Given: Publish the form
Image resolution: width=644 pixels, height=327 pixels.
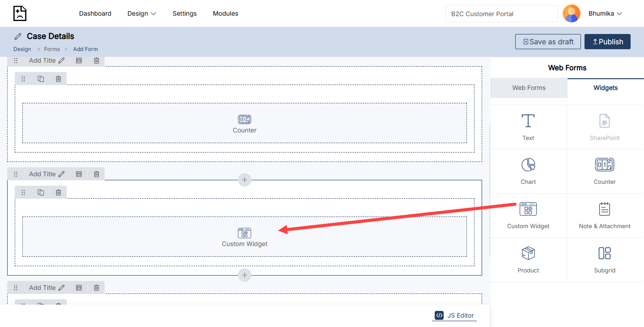Looking at the screenshot, I should coord(607,42).
